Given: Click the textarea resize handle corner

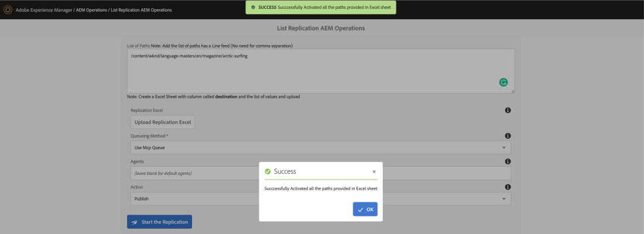Looking at the screenshot, I should click(512, 91).
